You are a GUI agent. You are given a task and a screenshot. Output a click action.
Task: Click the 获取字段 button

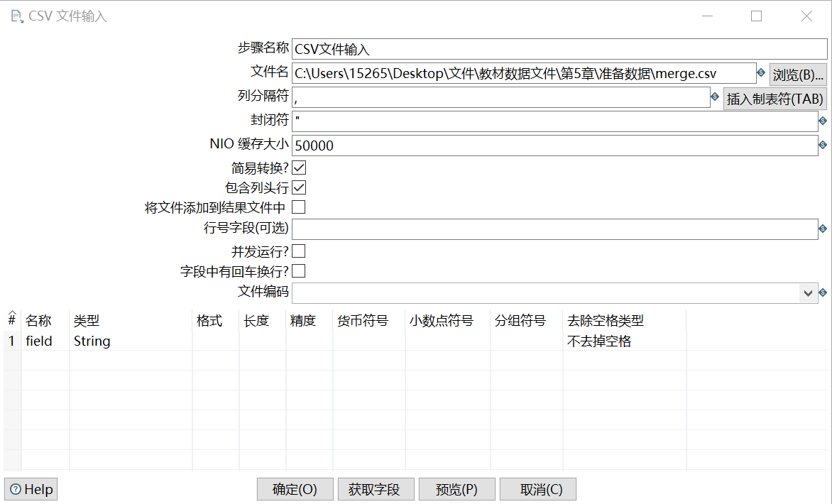(376, 489)
